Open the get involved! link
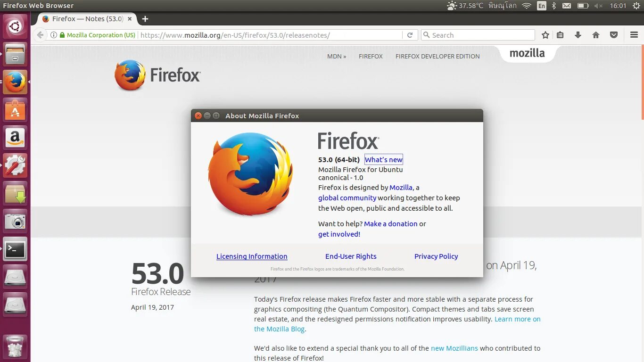 pos(339,234)
